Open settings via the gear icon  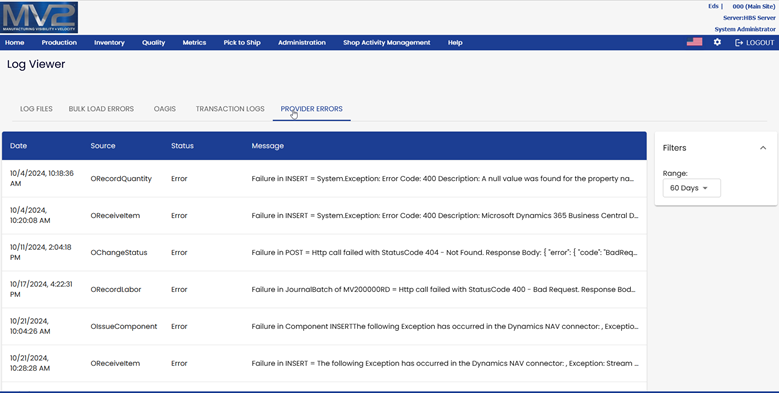pos(717,42)
